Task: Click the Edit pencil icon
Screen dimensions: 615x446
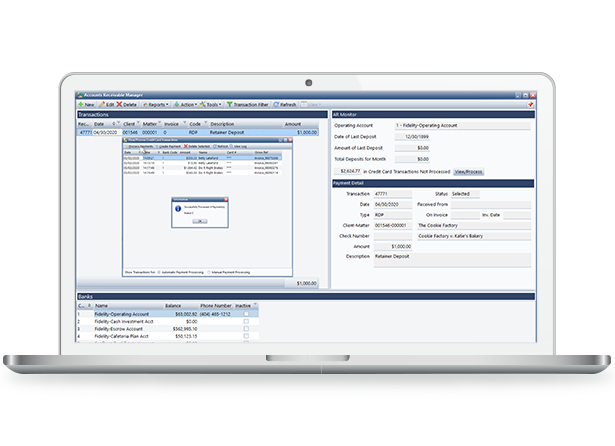Action: pos(106,104)
